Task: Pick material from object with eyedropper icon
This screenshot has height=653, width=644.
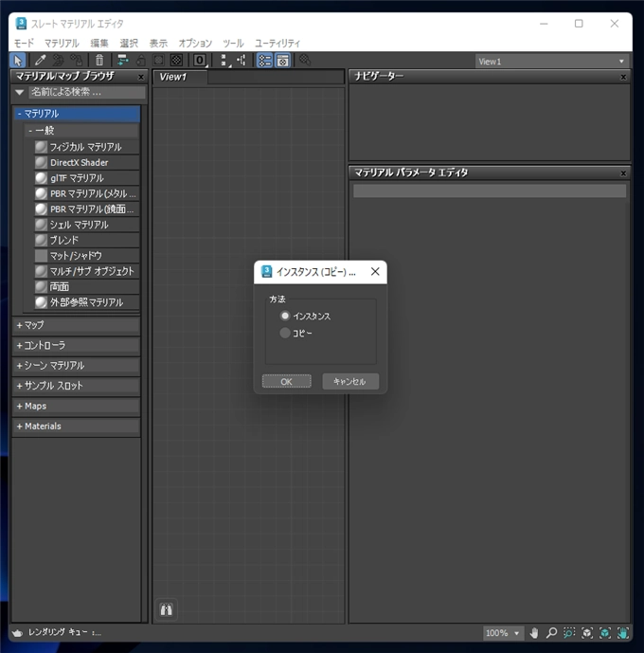Action: coord(40,61)
